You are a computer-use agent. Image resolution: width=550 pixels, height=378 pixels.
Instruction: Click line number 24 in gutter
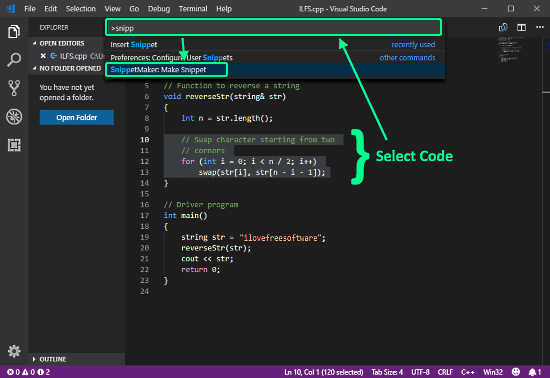pyautogui.click(x=145, y=291)
